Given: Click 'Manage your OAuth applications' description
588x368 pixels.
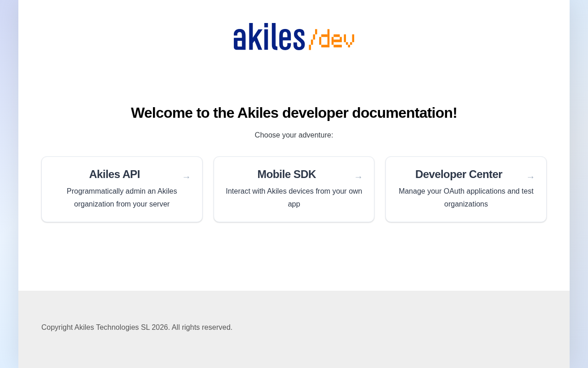Looking at the screenshot, I should 466,198.
